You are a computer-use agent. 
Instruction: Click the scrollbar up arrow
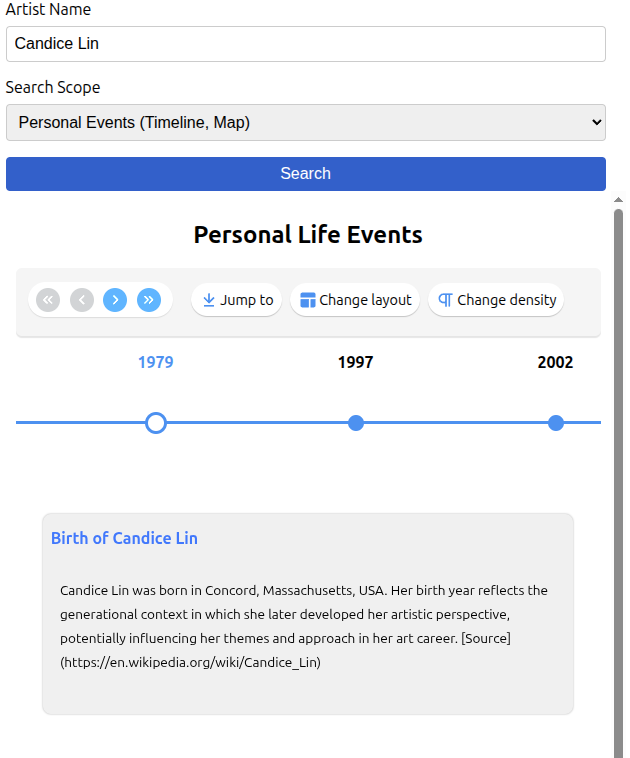click(618, 201)
